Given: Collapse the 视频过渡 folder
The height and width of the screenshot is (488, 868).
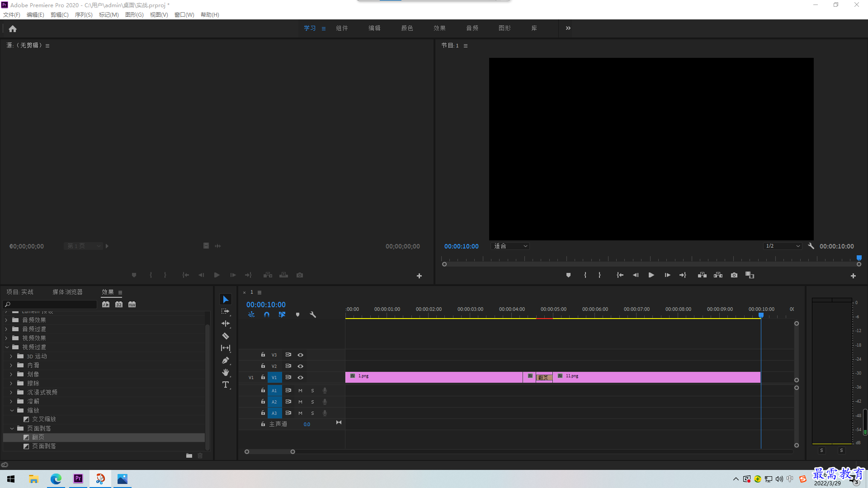Looking at the screenshot, I should pos(7,347).
